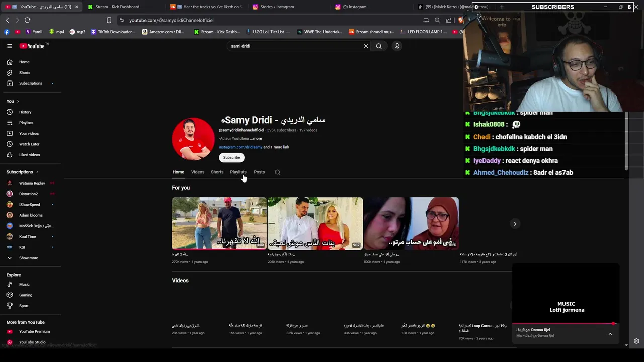Click the magnifier search button
This screenshot has width=644, height=362.
pyautogui.click(x=379, y=46)
